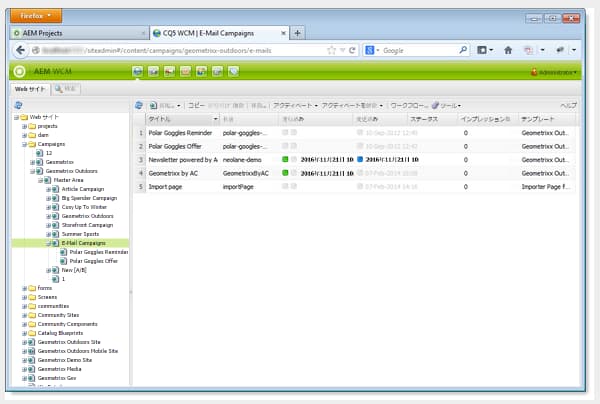Open the Websites console globe icon
This screenshot has width=600, height=404.
pos(138,71)
